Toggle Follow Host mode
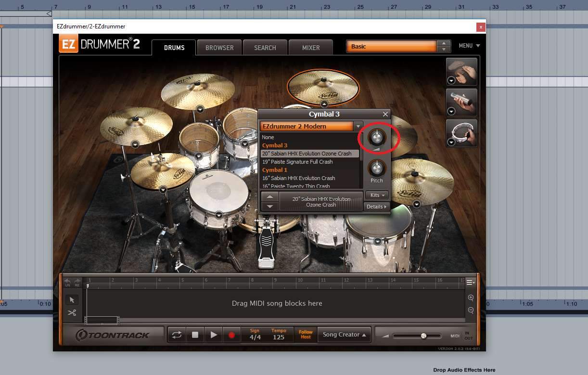Screen dimensions: 588x375 coord(306,335)
